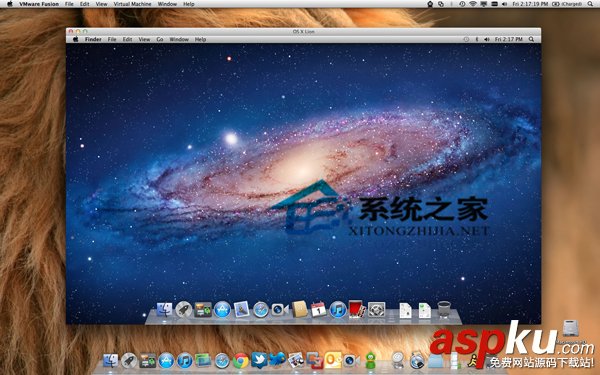Open Google Chrome in the host dock

241,361
